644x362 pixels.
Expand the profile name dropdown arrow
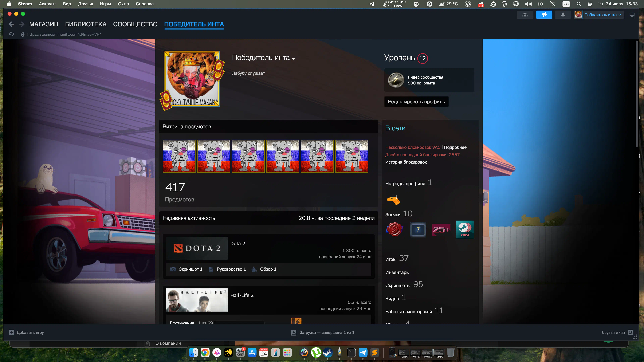click(293, 59)
